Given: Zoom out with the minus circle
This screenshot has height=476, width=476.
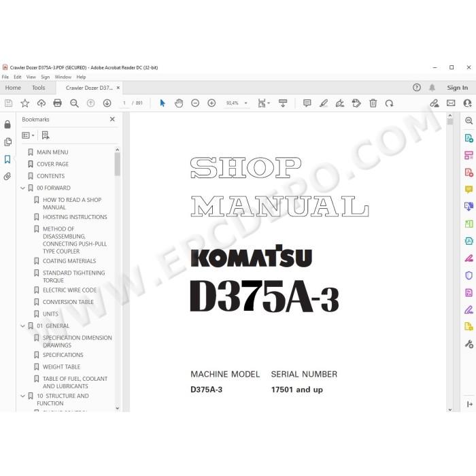Looking at the screenshot, I should (x=195, y=103).
